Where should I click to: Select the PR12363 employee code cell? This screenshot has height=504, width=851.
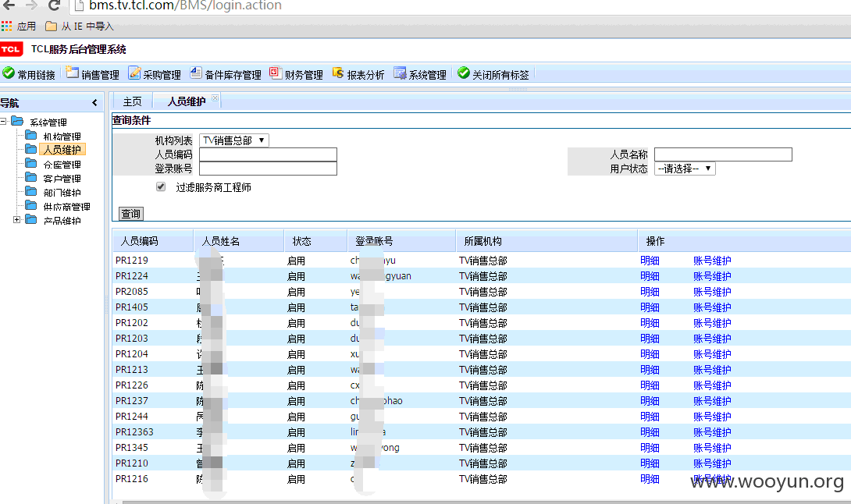[x=134, y=432]
